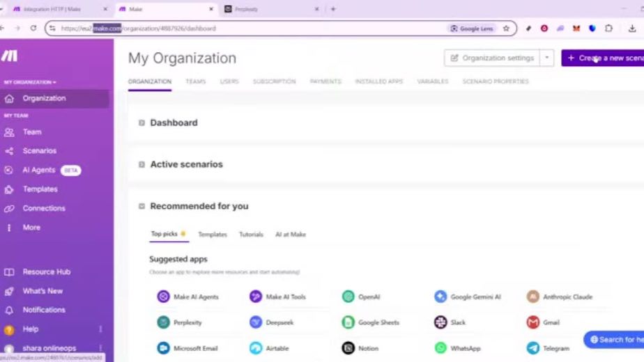This screenshot has height=362, width=644.
Task: Click Google Lens in the address bar
Action: click(x=471, y=29)
